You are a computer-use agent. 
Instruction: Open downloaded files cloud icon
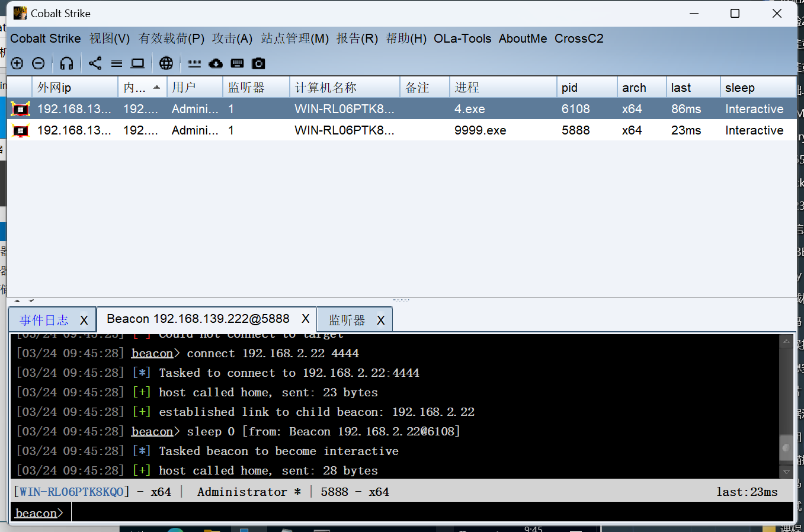pyautogui.click(x=216, y=63)
